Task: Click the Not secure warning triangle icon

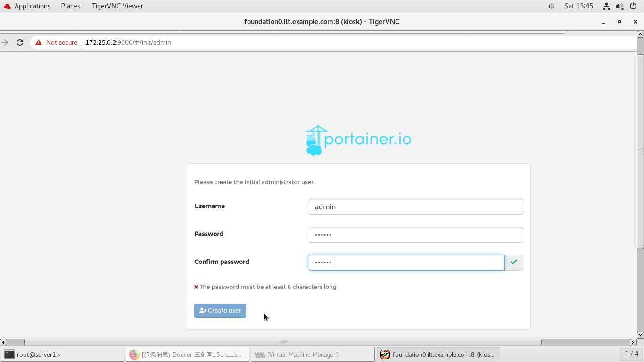Action: [x=39, y=42]
